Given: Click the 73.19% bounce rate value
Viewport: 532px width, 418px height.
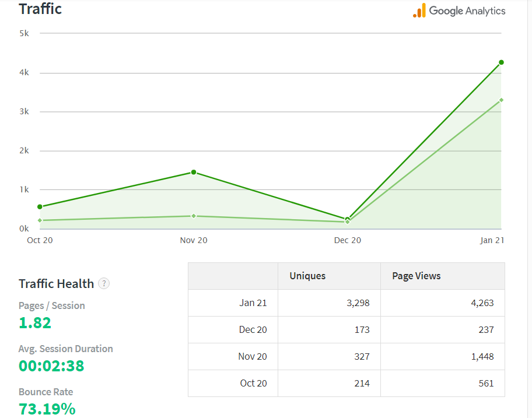Looking at the screenshot, I should 47,409.
